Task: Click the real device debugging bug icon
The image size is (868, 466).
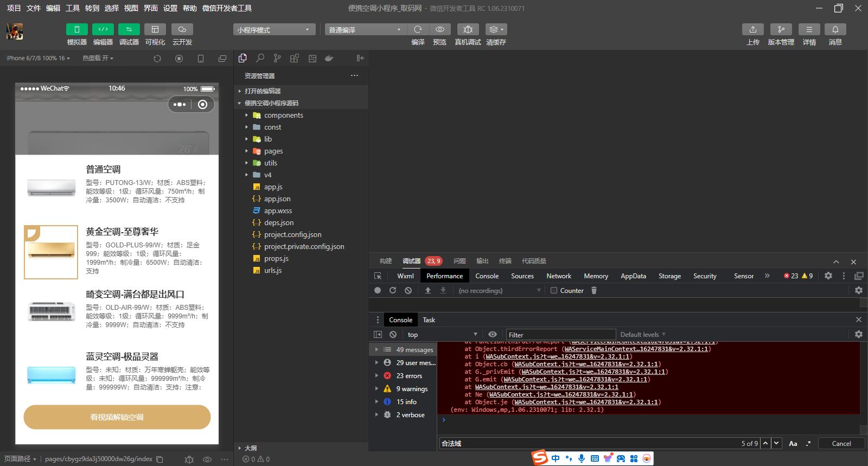Action: (468, 29)
